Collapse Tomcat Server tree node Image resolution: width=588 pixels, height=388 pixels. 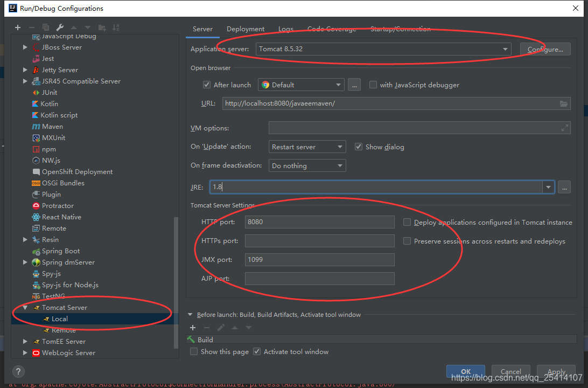[x=25, y=307]
